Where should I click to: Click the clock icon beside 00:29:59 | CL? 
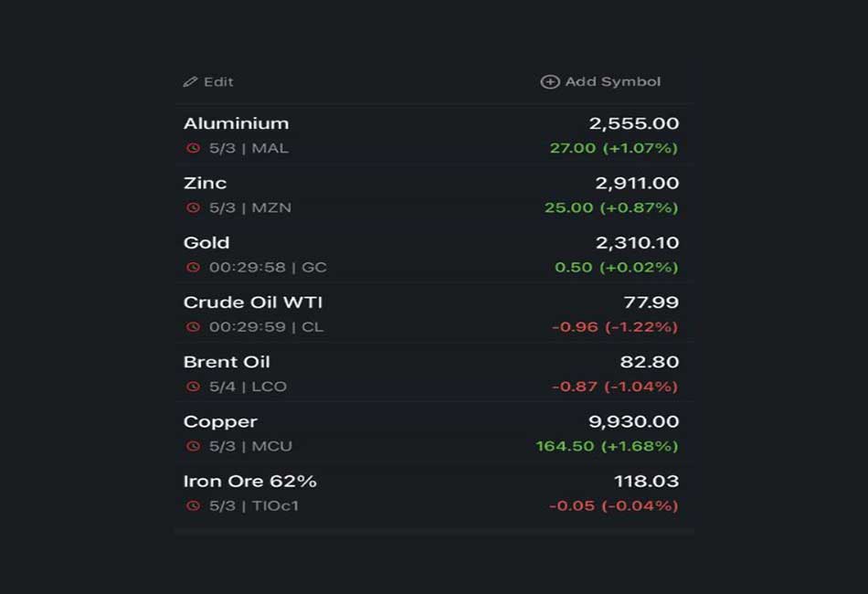193,326
